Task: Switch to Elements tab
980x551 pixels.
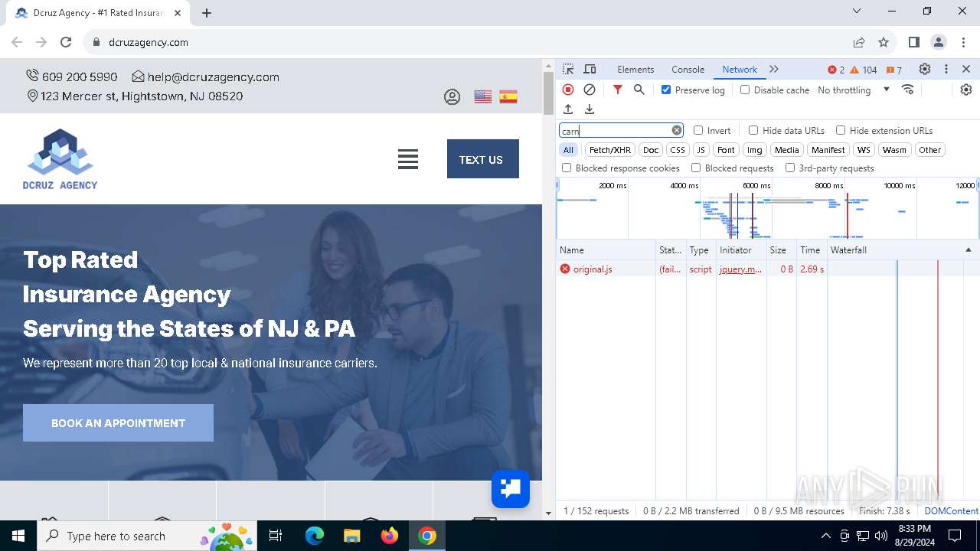Action: tap(635, 69)
